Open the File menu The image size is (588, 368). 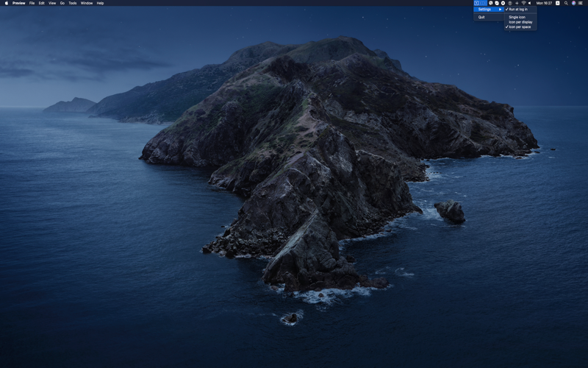(32, 3)
